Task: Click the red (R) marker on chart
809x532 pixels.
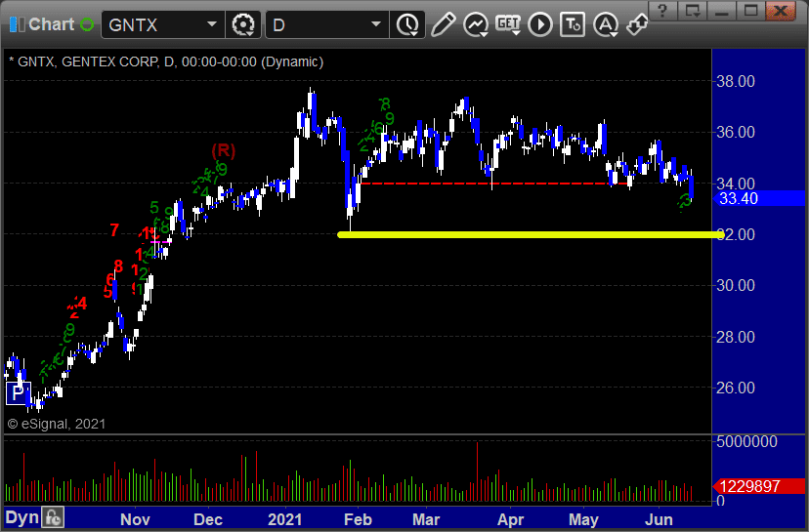Action: click(224, 150)
